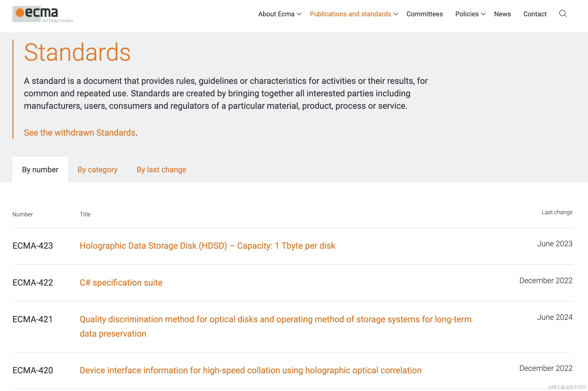Open the News page
The width and height of the screenshot is (588, 391).
tap(502, 14)
